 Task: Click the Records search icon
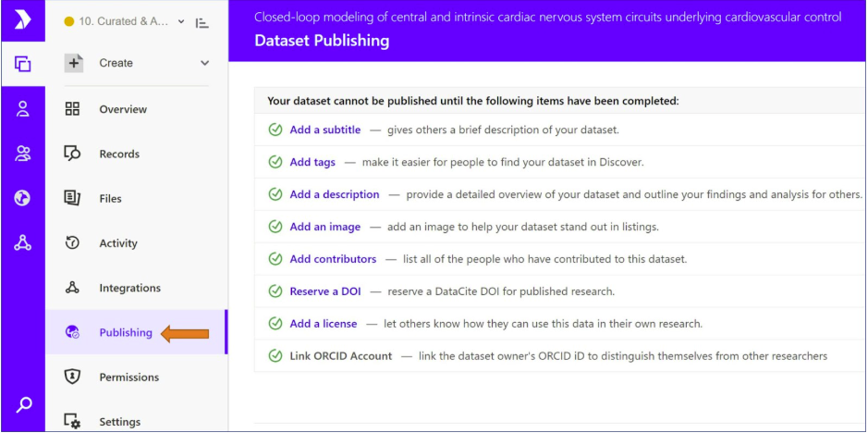pyautogui.click(x=72, y=154)
